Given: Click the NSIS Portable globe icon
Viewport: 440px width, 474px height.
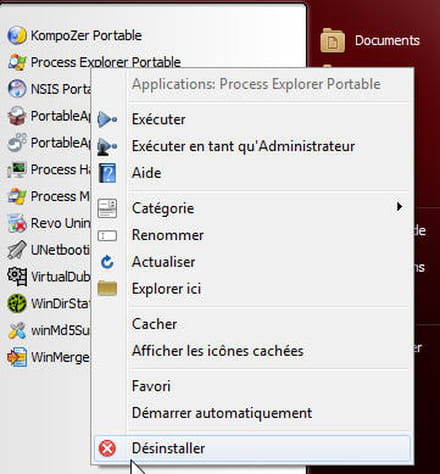Looking at the screenshot, I should [x=17, y=89].
